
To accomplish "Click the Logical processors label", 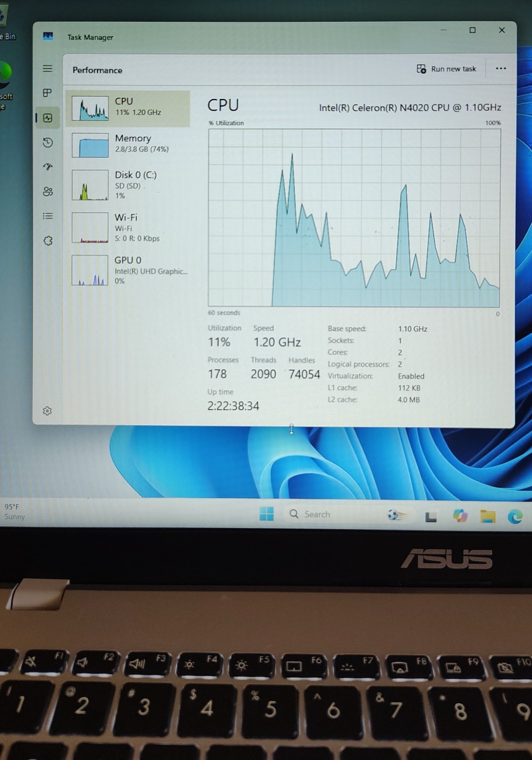I will pyautogui.click(x=359, y=364).
